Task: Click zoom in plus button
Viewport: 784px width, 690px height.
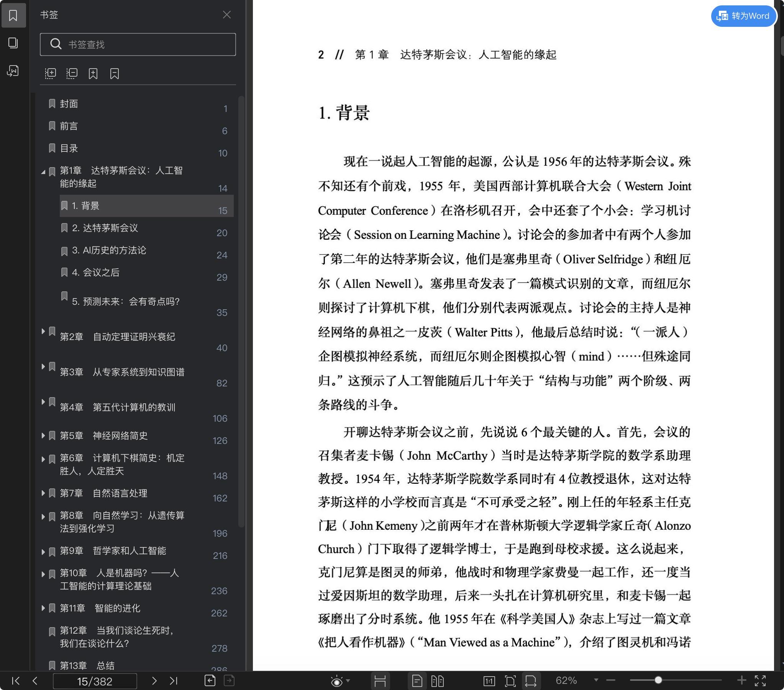Action: pos(741,680)
